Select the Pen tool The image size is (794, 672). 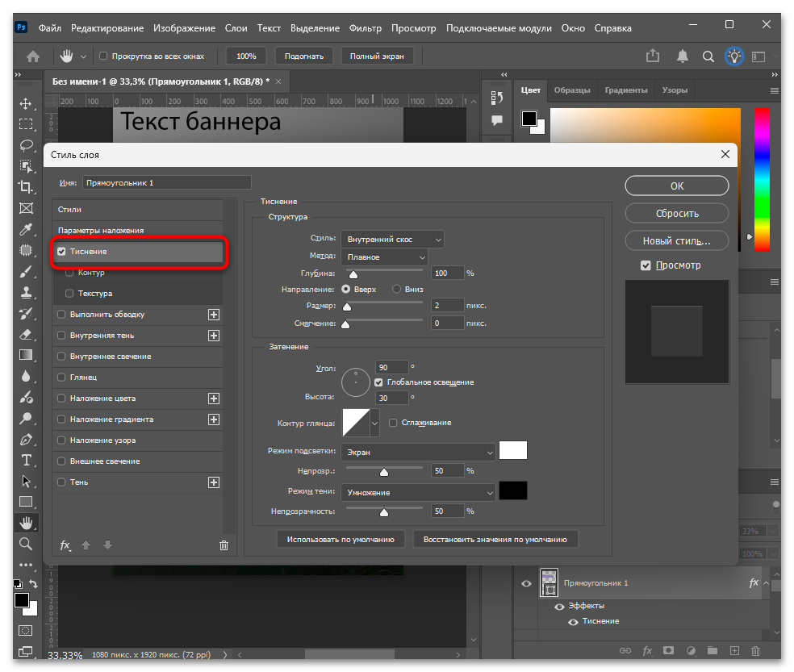click(x=25, y=439)
